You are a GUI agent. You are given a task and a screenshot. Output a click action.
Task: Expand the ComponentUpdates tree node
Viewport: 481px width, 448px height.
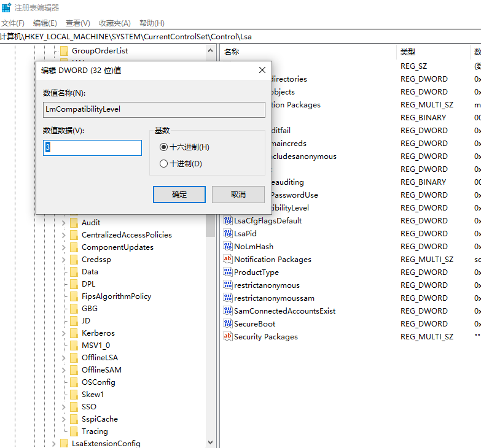coord(63,247)
